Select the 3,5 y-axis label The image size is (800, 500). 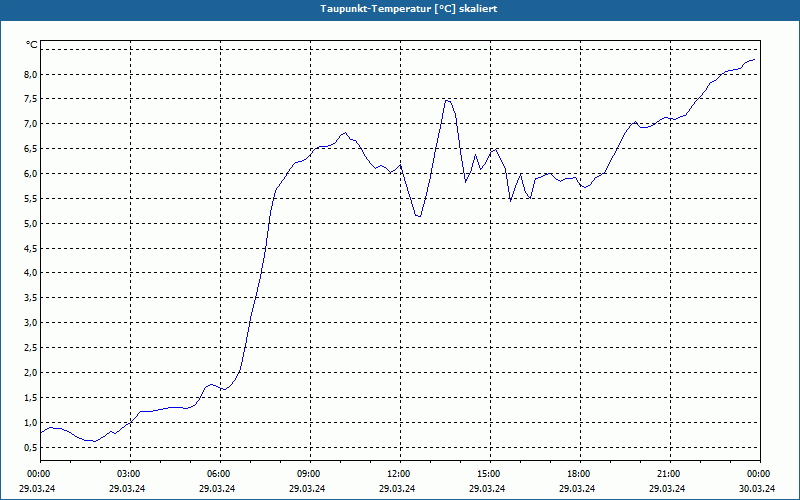coord(31,297)
